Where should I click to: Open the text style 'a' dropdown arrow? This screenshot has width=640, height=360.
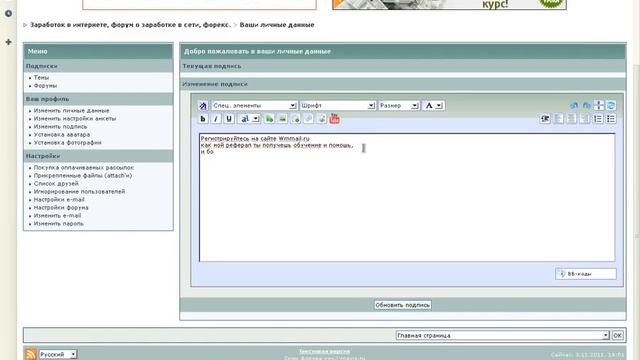click(x=256, y=119)
